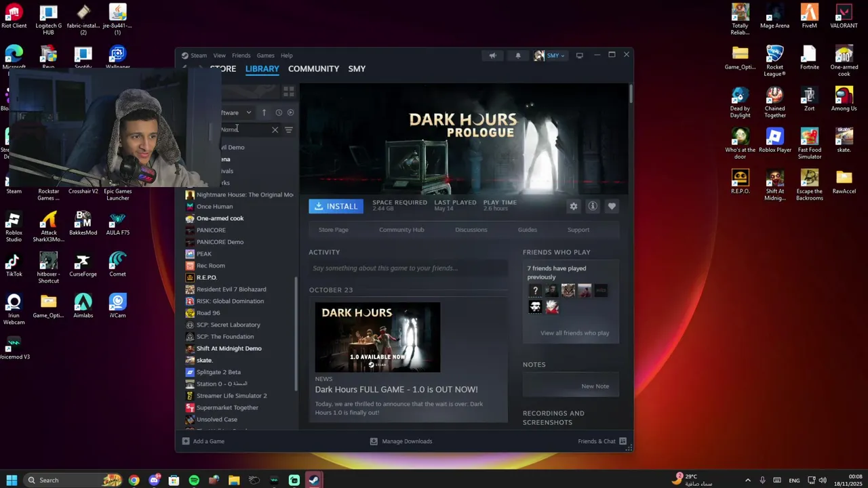Open the game's Store Page link
Screen dimensions: 868x488
click(x=334, y=230)
